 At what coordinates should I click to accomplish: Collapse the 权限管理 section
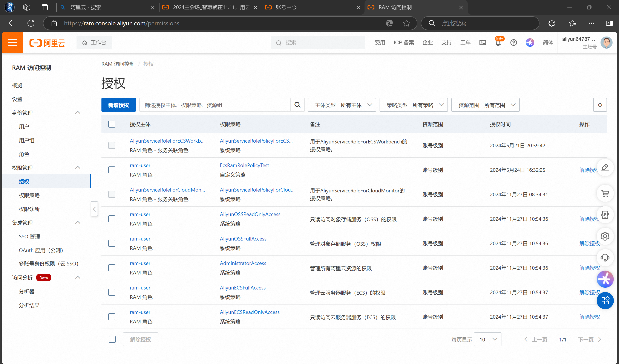pyautogui.click(x=78, y=168)
